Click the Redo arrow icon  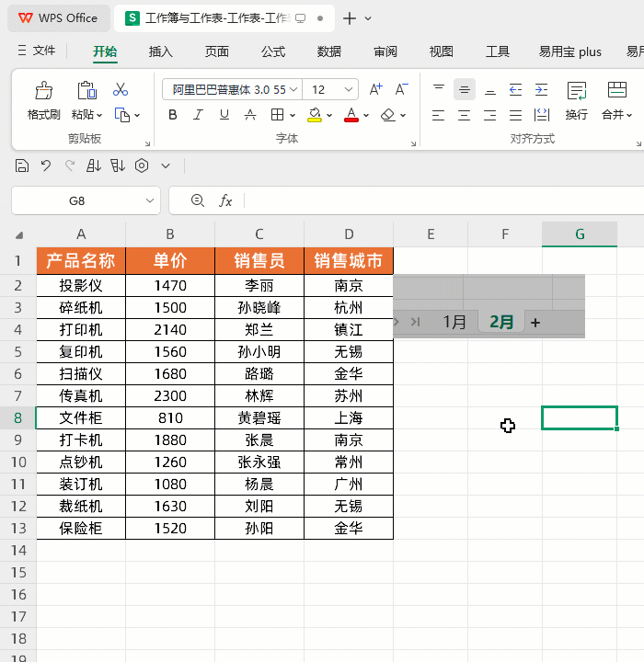(x=70, y=165)
